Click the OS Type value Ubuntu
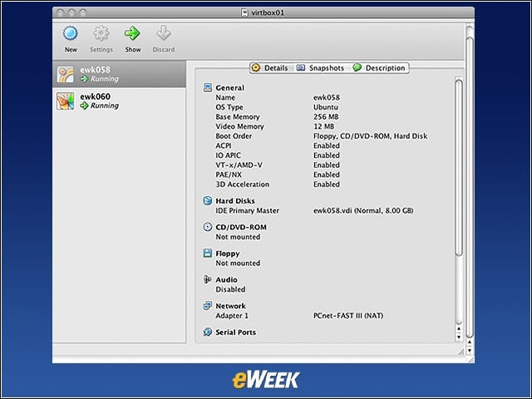Viewport: 532px width, 399px height. 325,107
